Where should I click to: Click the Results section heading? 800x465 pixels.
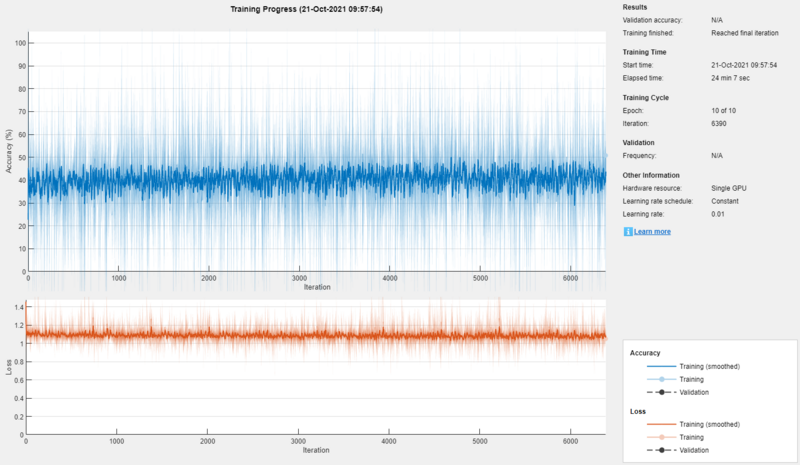click(x=636, y=7)
